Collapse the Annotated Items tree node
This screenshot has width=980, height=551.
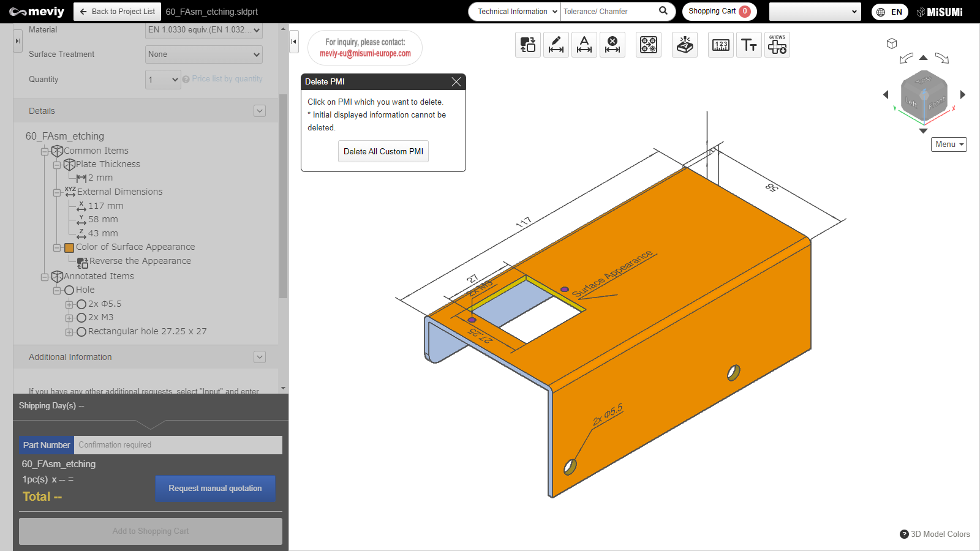tap(45, 277)
